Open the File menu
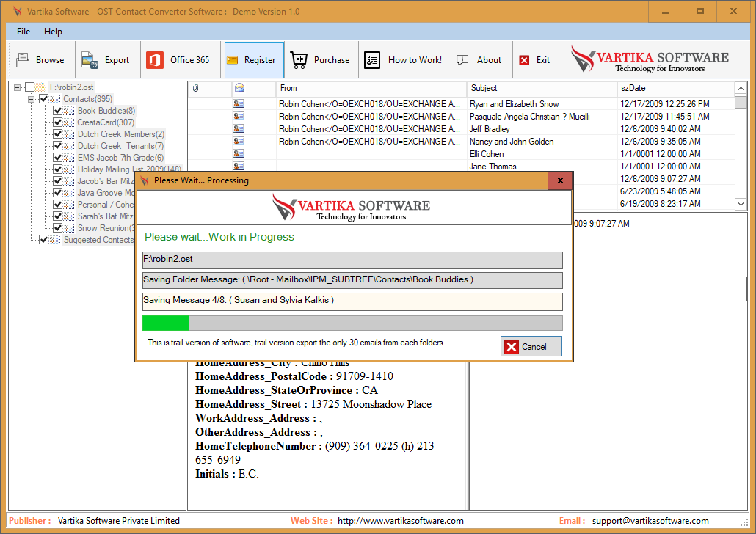The image size is (756, 534). (23, 32)
